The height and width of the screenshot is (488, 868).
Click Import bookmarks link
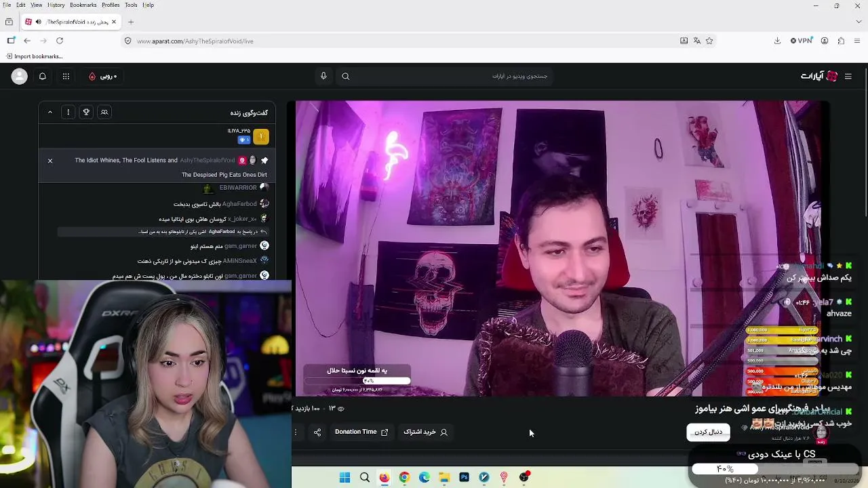[35, 56]
